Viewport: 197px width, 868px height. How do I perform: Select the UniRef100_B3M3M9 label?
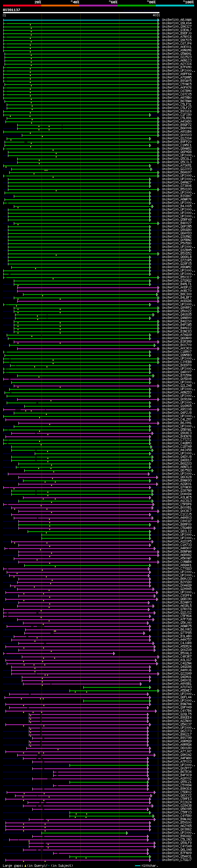click(177, 342)
